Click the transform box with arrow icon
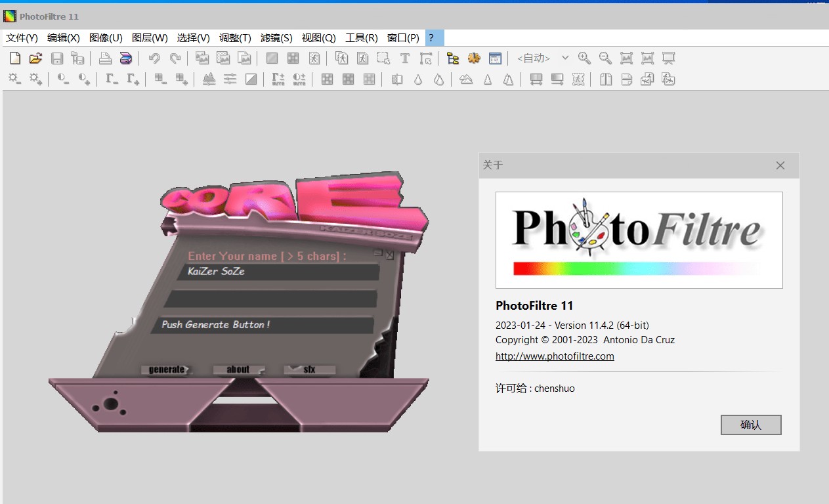The image size is (829, 504). [x=426, y=58]
